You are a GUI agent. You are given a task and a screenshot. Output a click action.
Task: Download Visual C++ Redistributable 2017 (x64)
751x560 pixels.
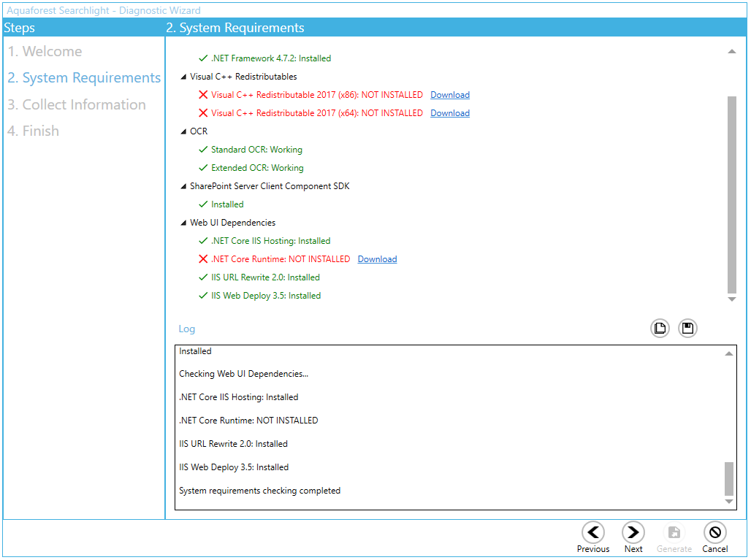pyautogui.click(x=449, y=113)
